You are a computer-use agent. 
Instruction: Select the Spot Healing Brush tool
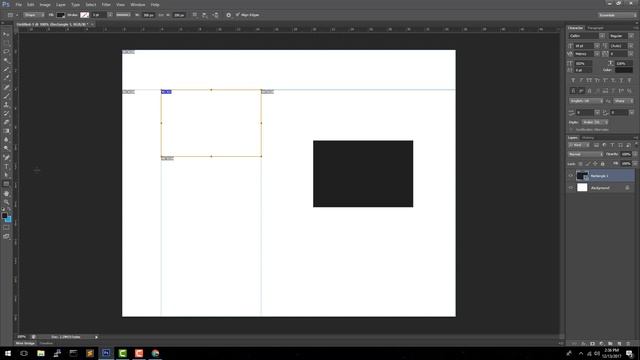[x=6, y=87]
